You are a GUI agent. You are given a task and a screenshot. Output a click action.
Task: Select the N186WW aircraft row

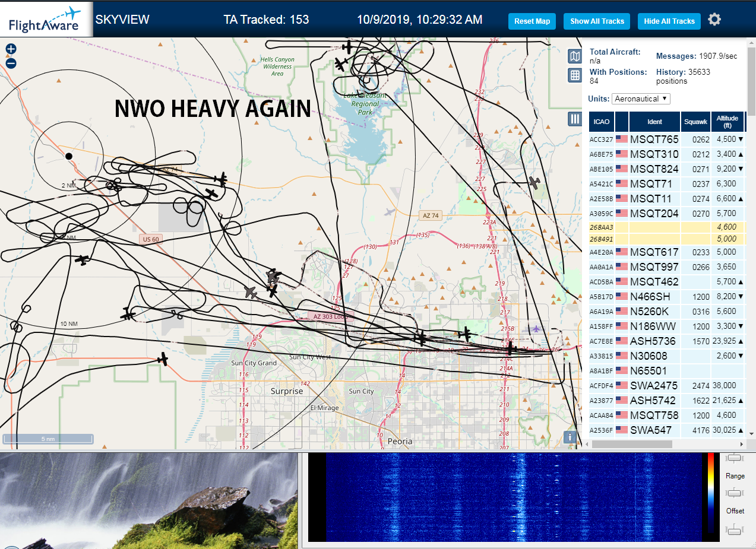pos(667,326)
